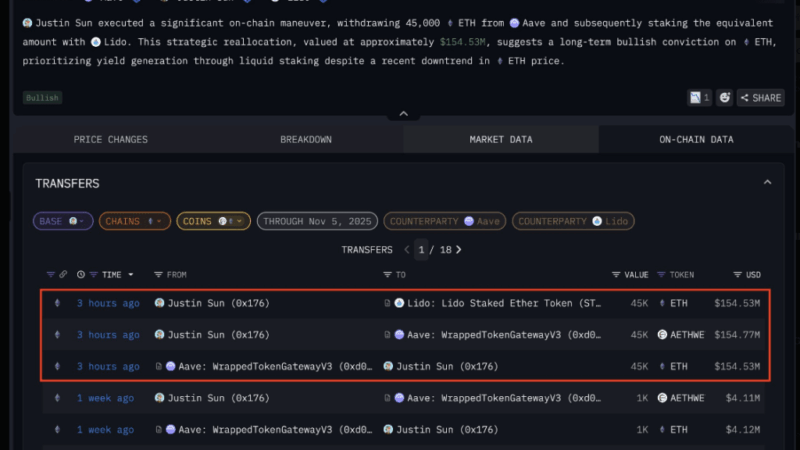The image size is (800, 450).
Task: Open '1 week ago' link in $4.12M row
Action: click(x=105, y=430)
